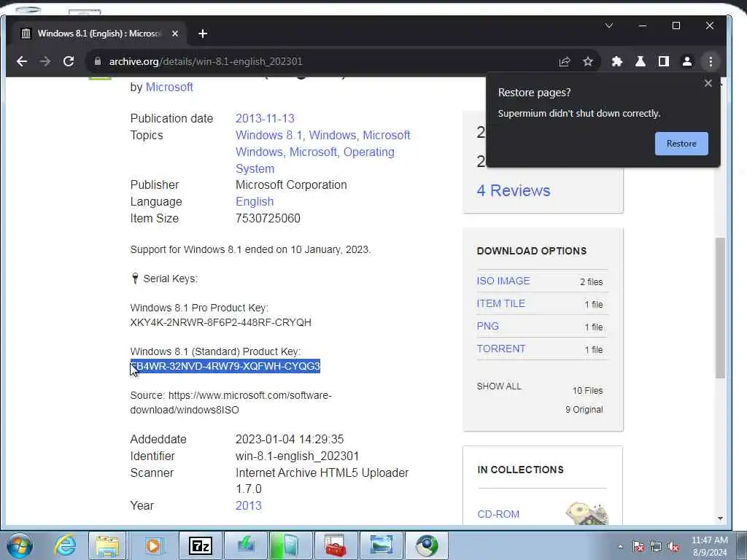
Task: Open the picture viewer taskbar app
Action: click(381, 545)
